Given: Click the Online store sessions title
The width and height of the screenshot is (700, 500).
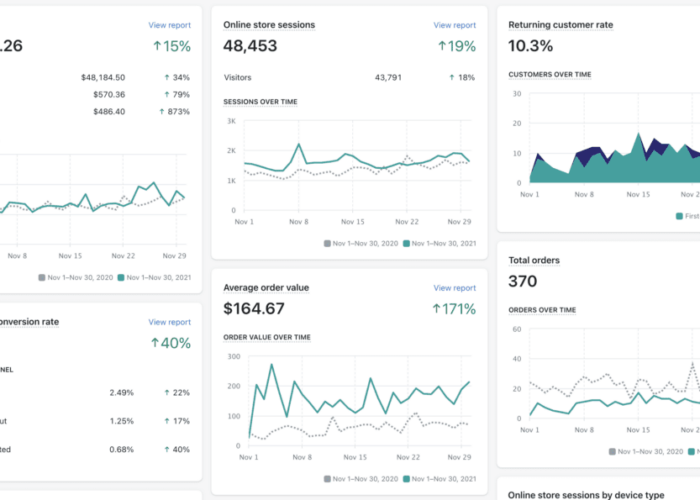Looking at the screenshot, I should 269,25.
